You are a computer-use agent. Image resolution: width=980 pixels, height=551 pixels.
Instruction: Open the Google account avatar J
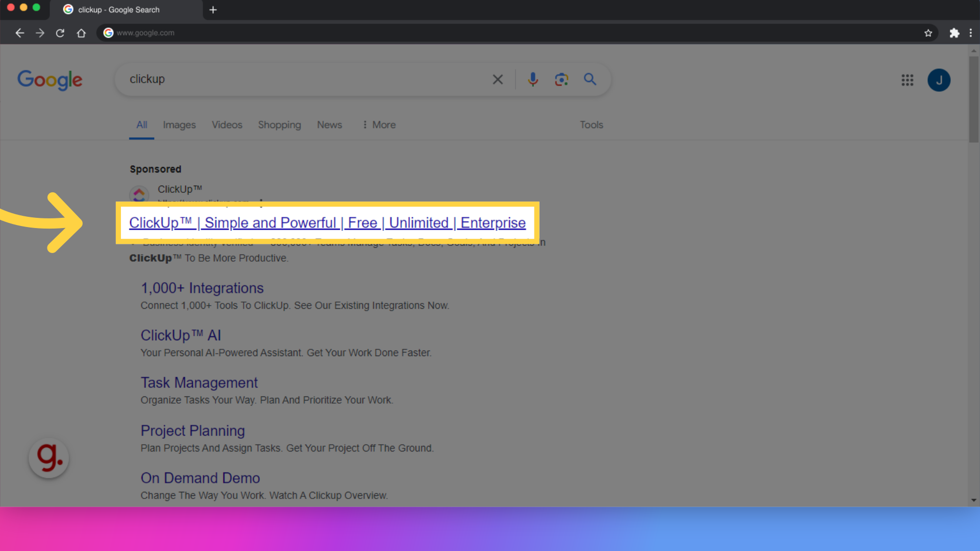click(939, 80)
